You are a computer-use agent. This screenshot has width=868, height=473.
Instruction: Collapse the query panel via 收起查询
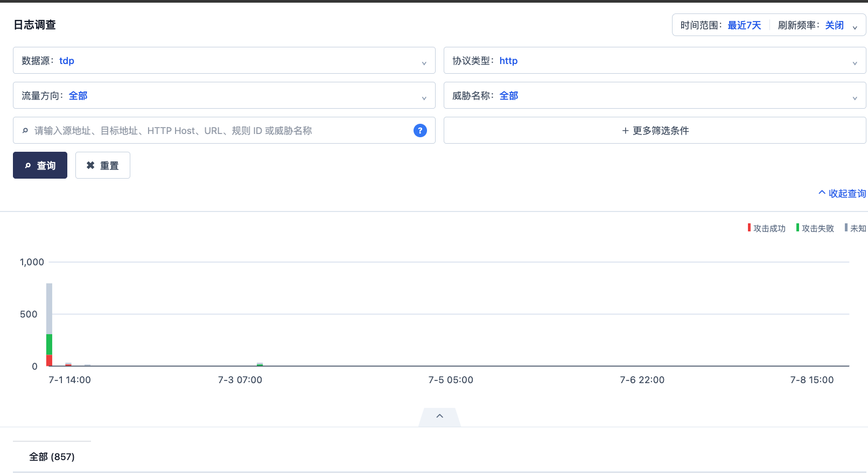coord(842,193)
